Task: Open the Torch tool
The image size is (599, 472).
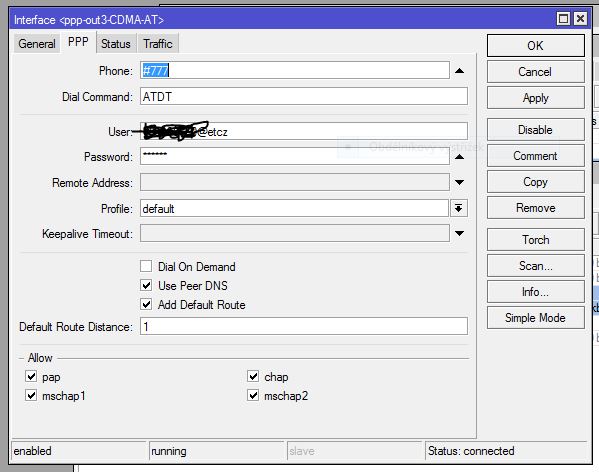Action: click(x=536, y=239)
